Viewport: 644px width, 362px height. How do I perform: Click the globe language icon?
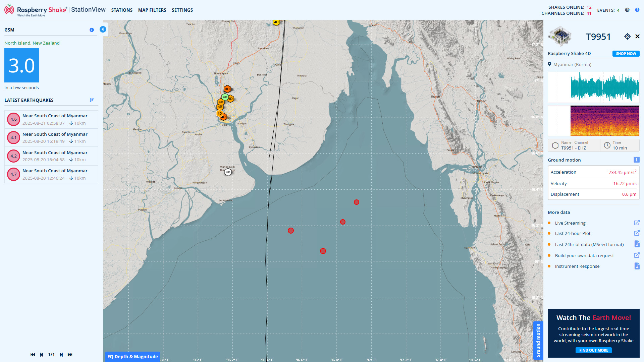click(627, 10)
